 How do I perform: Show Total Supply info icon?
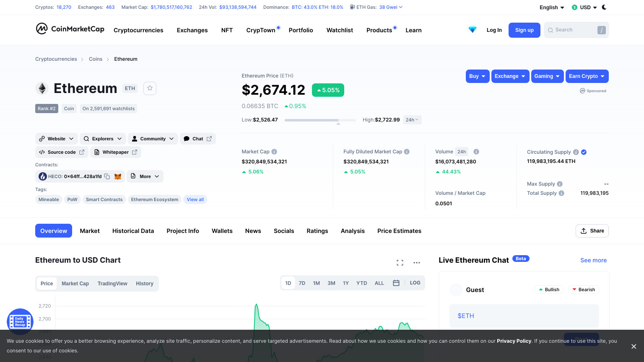point(561,193)
